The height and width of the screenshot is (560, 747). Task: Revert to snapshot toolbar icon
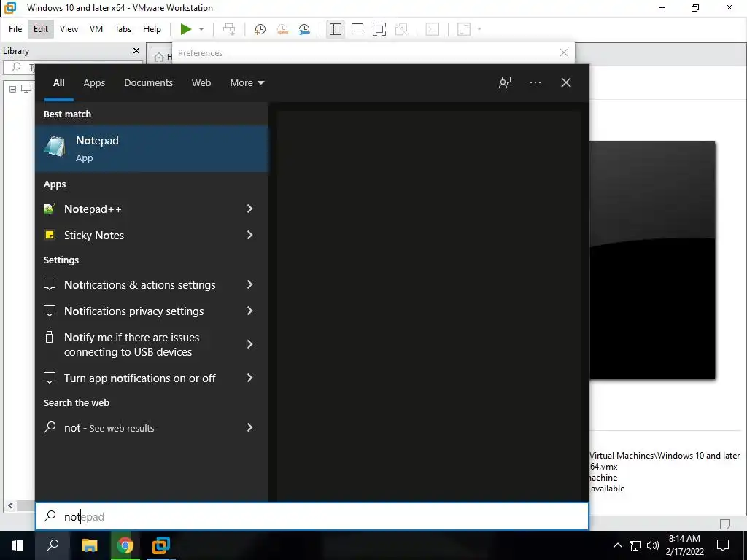point(282,29)
